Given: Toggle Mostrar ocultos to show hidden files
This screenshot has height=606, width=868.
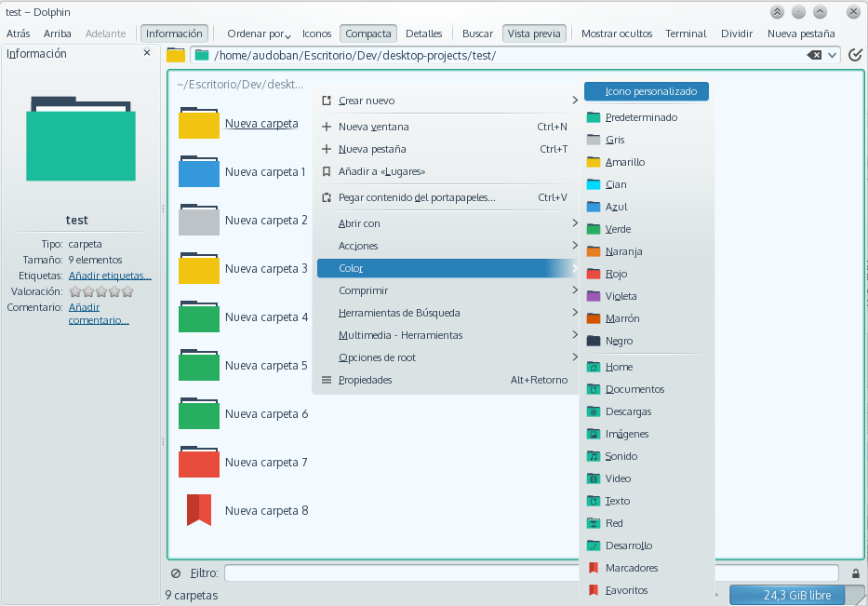Looking at the screenshot, I should tap(617, 34).
